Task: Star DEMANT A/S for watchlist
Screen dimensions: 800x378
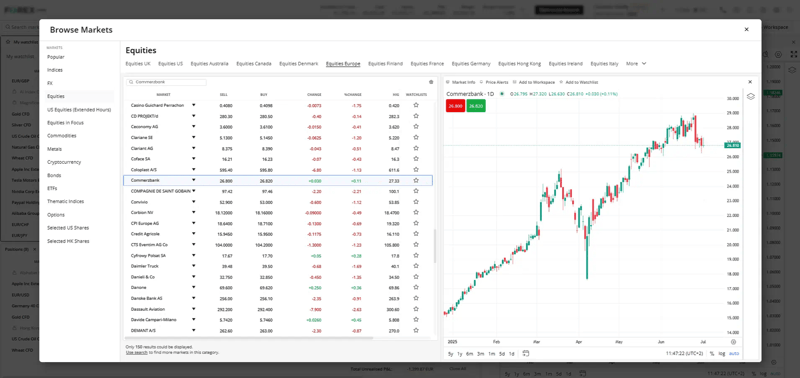Action: (416, 330)
